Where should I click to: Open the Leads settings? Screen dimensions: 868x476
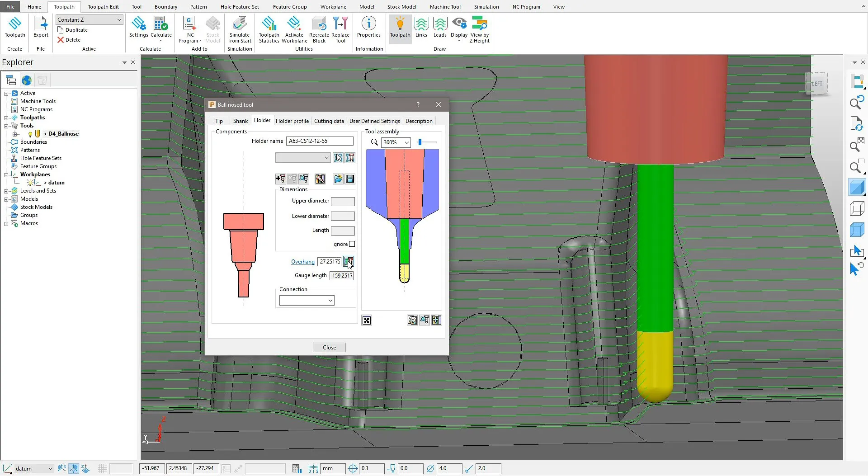pos(439,28)
